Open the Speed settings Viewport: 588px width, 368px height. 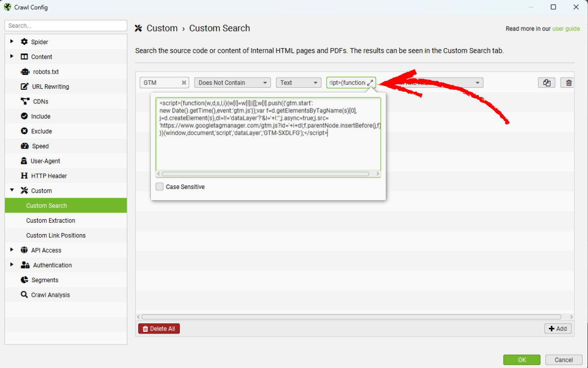tap(40, 146)
